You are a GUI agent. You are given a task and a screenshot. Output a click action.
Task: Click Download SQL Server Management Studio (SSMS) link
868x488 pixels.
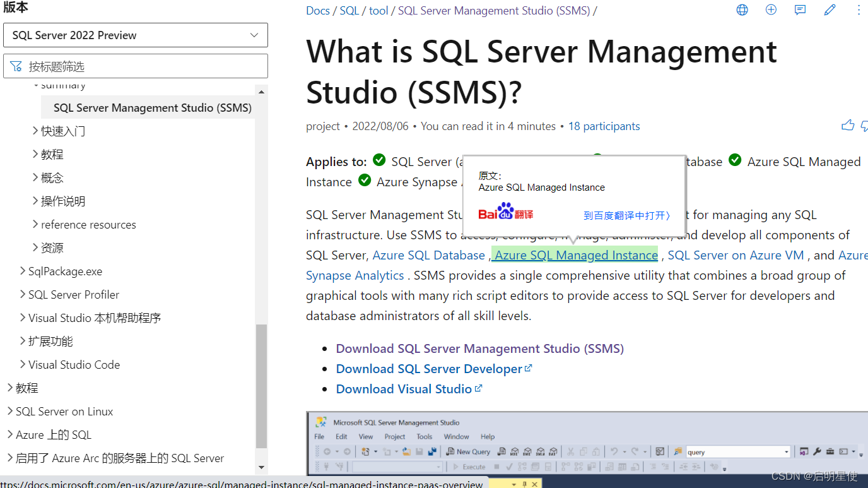[x=480, y=348]
